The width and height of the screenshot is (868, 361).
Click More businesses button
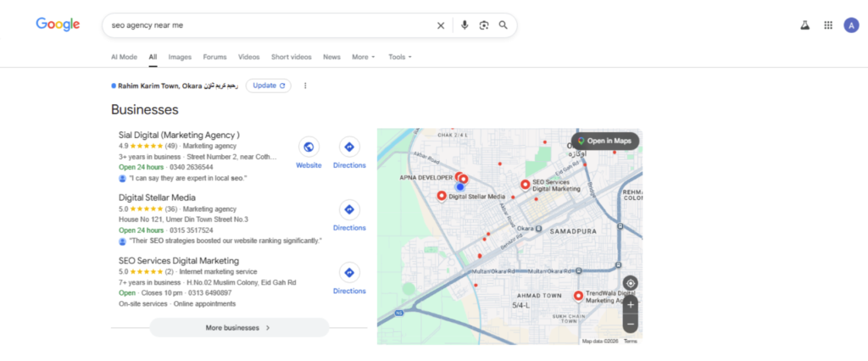tap(238, 328)
